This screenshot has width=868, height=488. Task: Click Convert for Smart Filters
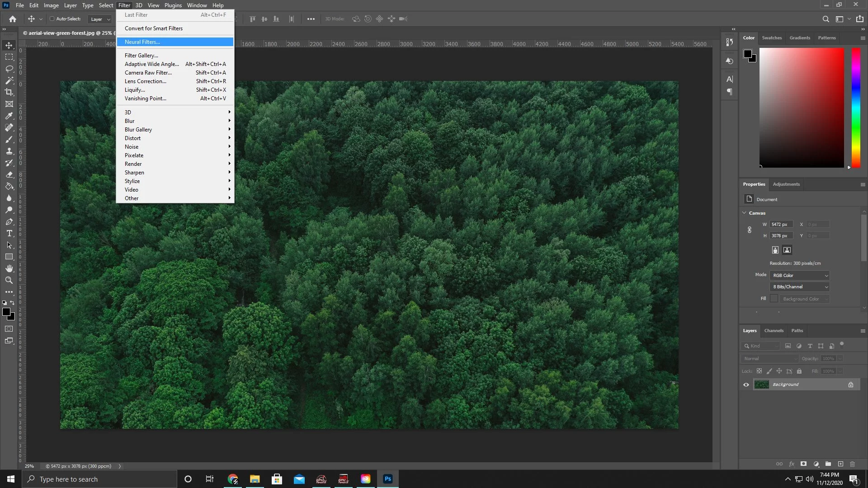coord(154,28)
